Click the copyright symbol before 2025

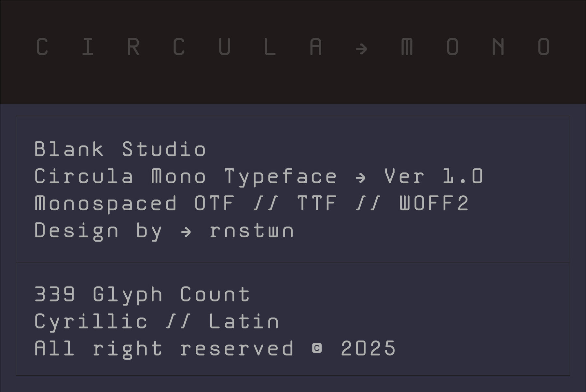tap(317, 348)
